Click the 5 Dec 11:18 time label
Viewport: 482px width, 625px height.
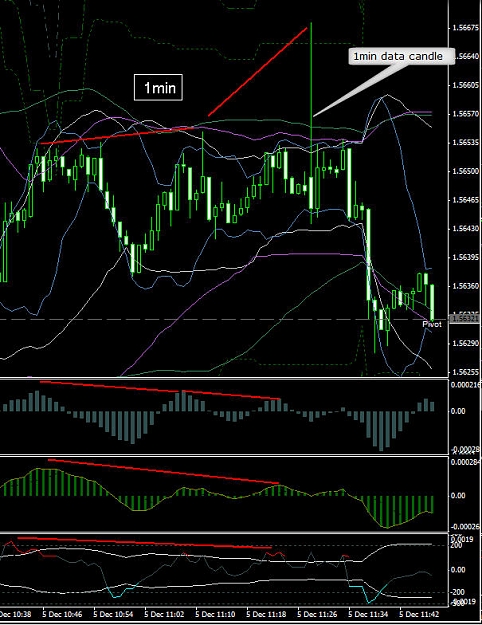click(x=266, y=614)
